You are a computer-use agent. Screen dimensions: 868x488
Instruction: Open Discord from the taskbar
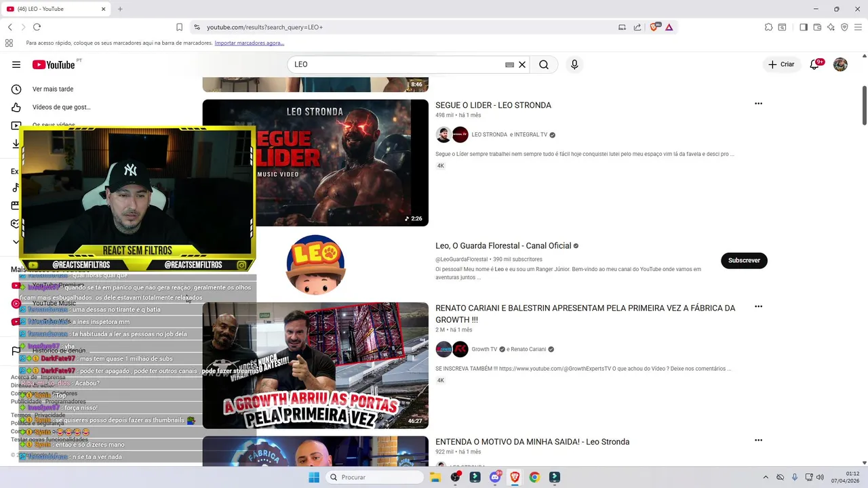(x=495, y=477)
